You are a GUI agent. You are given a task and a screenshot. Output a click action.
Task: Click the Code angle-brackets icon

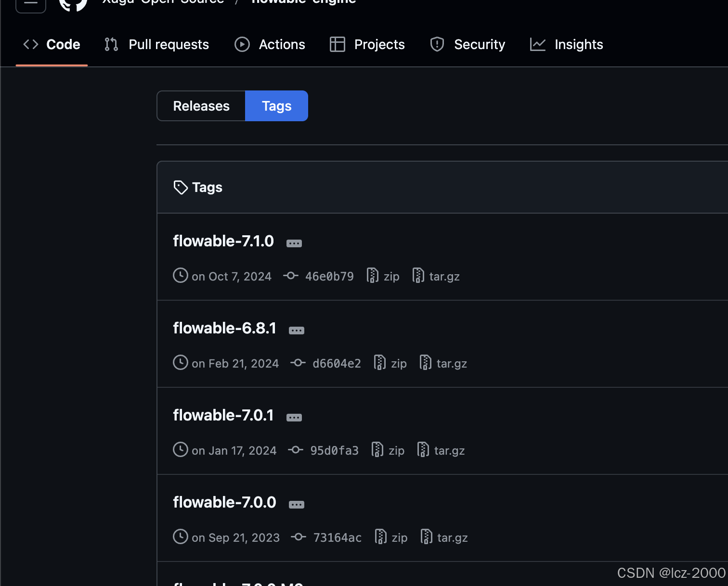[31, 44]
